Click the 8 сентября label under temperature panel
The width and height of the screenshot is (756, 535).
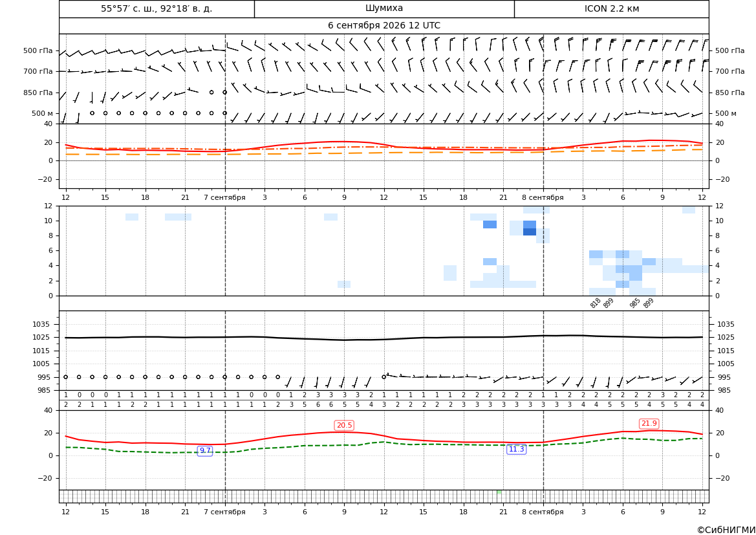pos(543,198)
